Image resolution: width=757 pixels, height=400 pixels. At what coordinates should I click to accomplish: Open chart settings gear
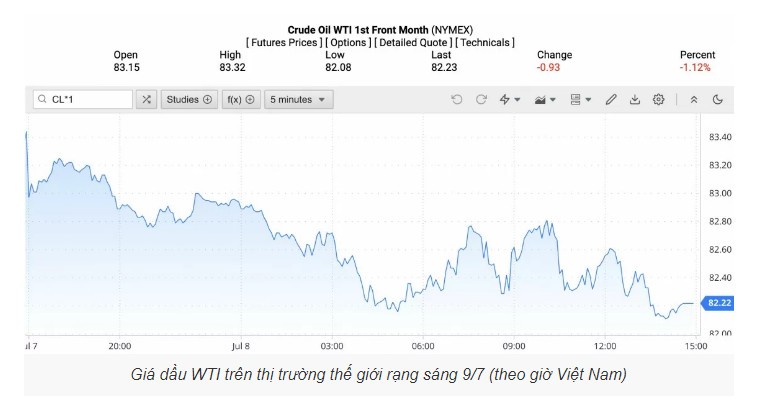click(659, 100)
